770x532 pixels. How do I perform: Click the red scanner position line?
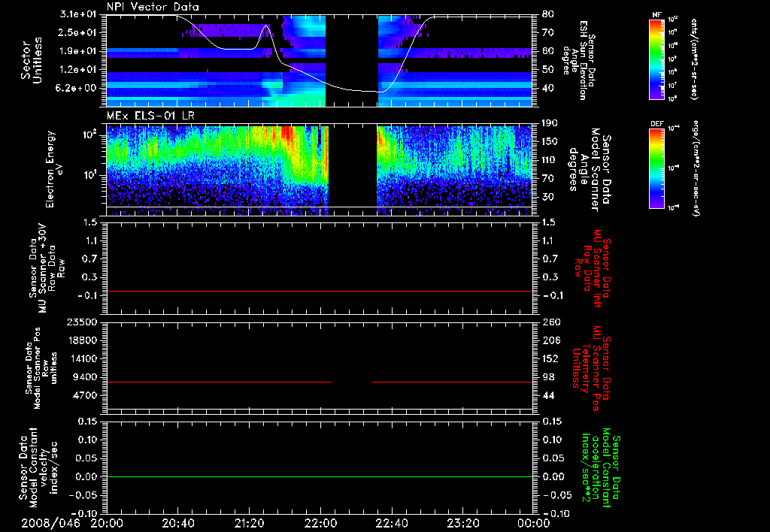click(218, 382)
